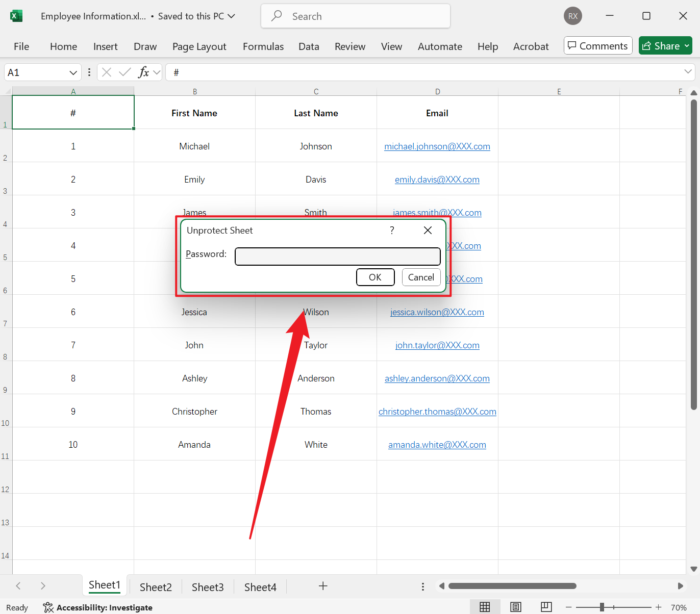Select the Page Break Preview icon
This screenshot has width=700, height=614.
pos(546,607)
